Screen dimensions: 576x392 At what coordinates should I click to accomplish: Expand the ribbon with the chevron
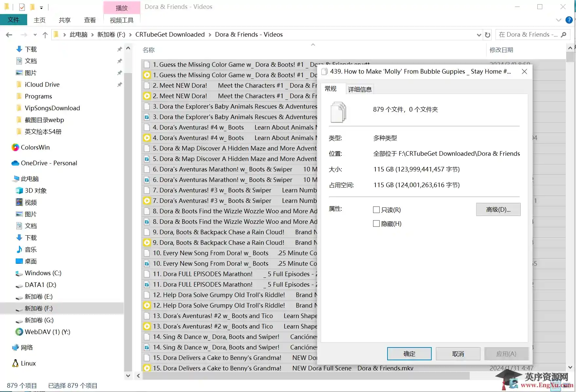[559, 20]
